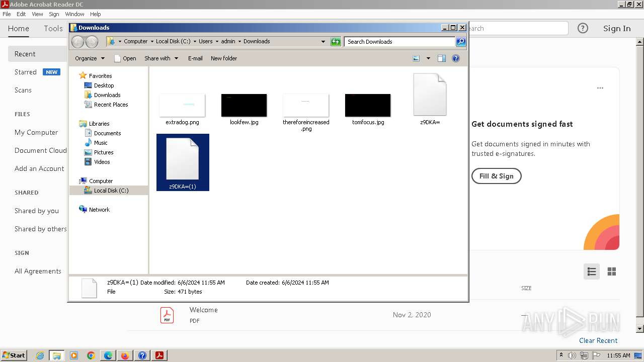The width and height of the screenshot is (644, 362).
Task: Open the view options dropdown arrow
Action: point(428,58)
